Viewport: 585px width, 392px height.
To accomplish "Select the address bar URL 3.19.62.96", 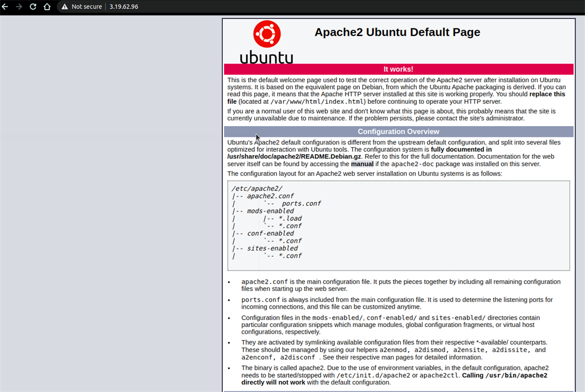I will coord(124,7).
